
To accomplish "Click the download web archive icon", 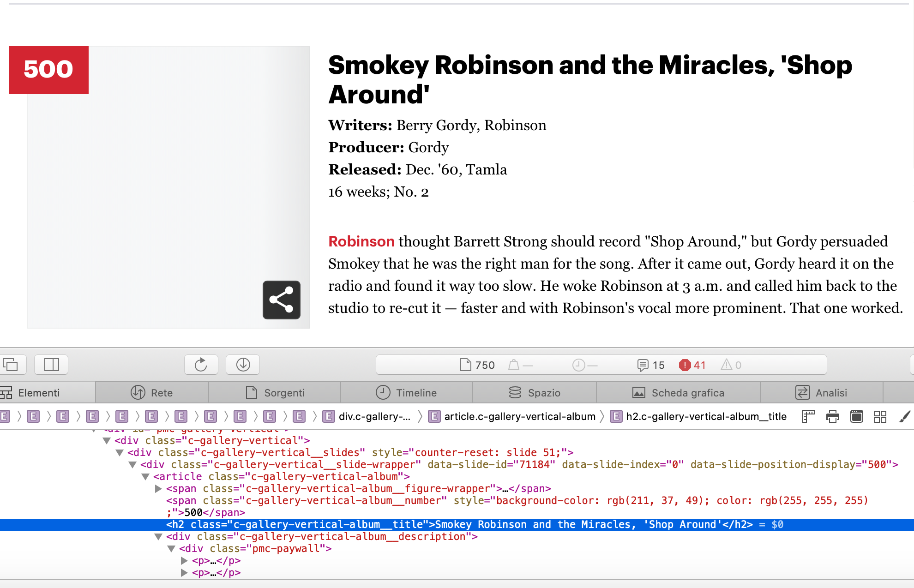I will [243, 365].
